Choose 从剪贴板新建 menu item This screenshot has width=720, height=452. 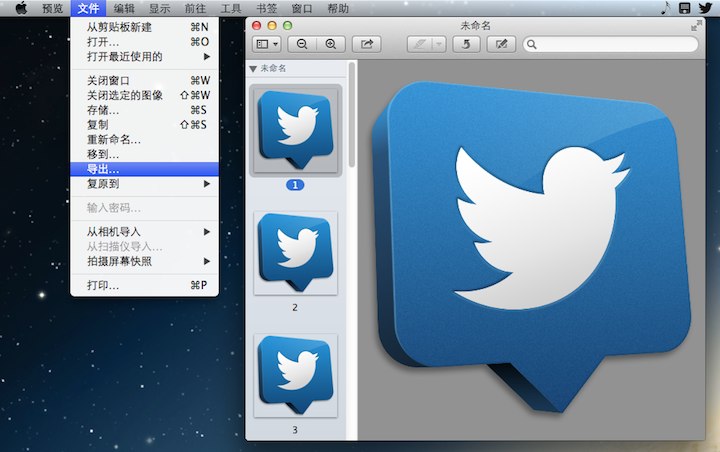click(x=145, y=27)
